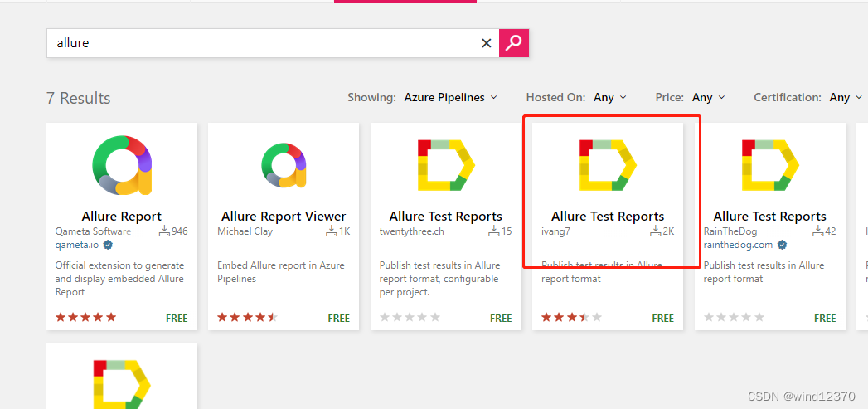Image resolution: width=868 pixels, height=409 pixels.
Task: Click the qameta.io publisher link
Action: tap(76, 245)
